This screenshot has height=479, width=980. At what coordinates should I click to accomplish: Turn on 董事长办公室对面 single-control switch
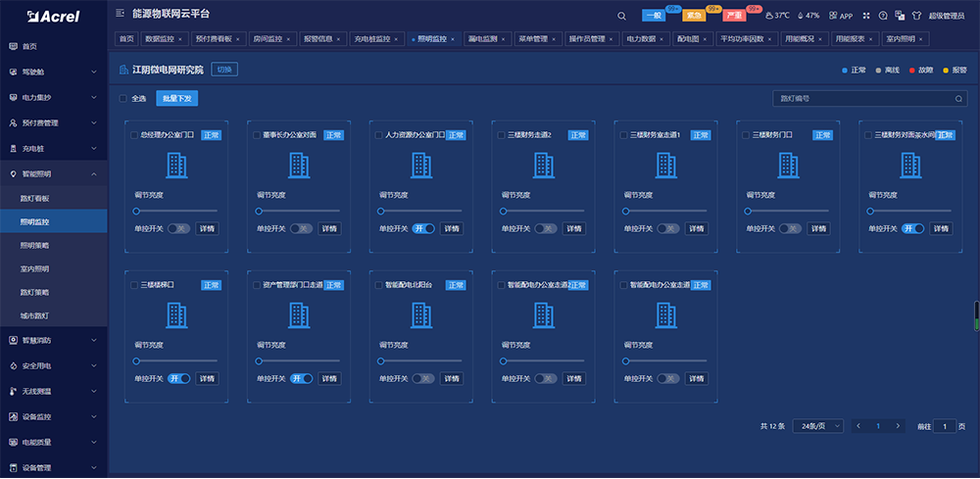coord(301,228)
